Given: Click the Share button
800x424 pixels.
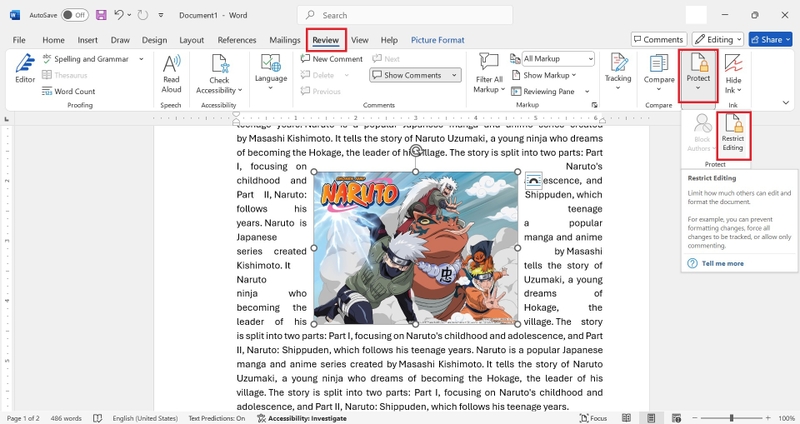Looking at the screenshot, I should pyautogui.click(x=770, y=39).
